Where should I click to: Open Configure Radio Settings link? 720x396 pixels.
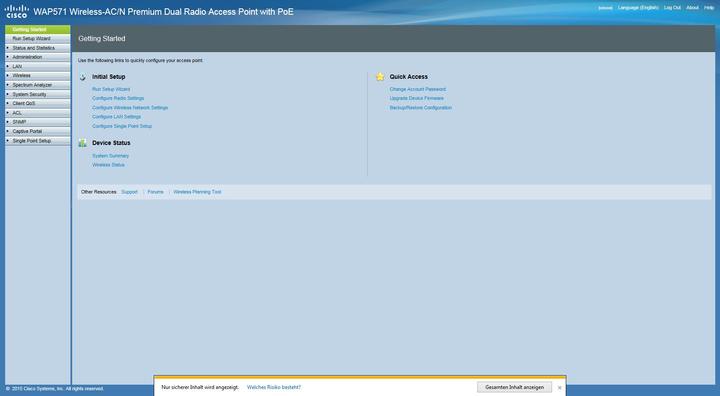pyautogui.click(x=118, y=98)
